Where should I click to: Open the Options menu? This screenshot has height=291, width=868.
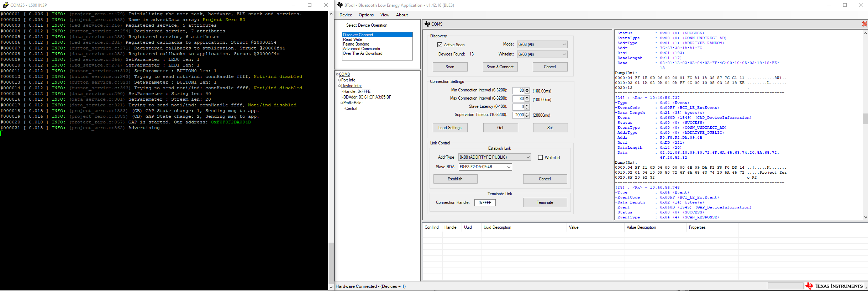coord(366,15)
